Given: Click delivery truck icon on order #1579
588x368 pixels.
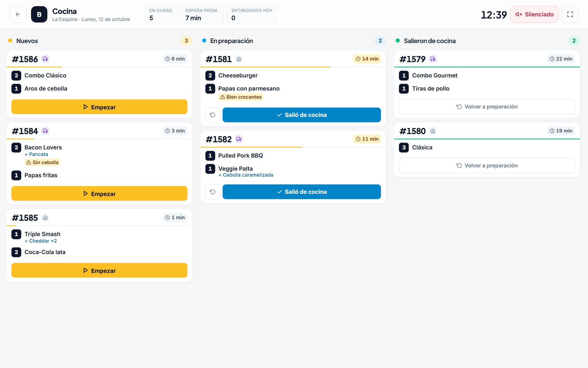Looking at the screenshot, I should (x=433, y=59).
